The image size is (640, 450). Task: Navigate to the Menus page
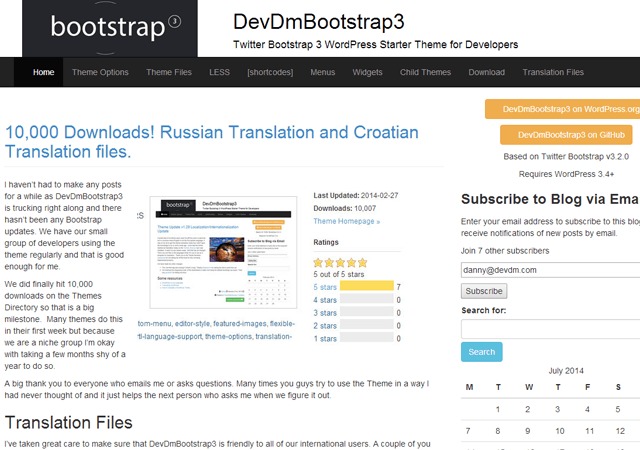click(322, 72)
